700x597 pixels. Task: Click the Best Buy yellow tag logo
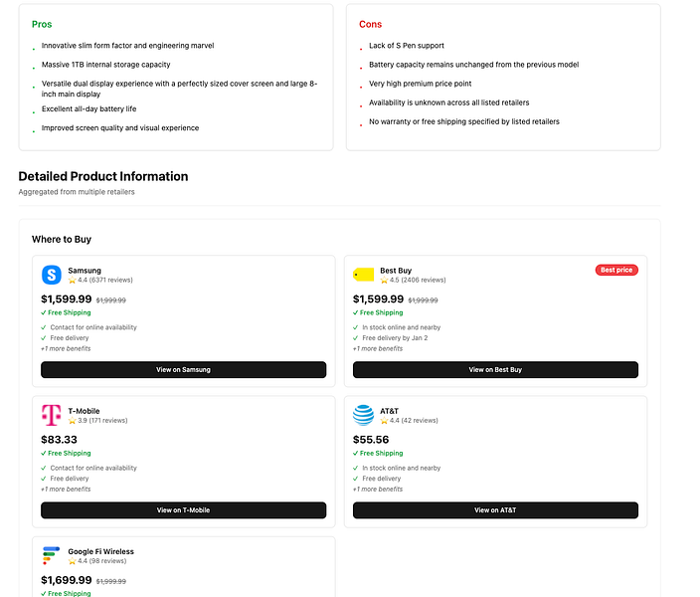pyautogui.click(x=363, y=275)
